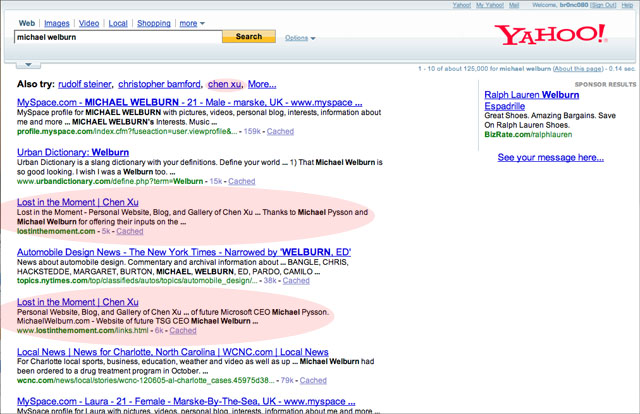
Task: Switch to the Shopping search tab
Action: coord(154,23)
